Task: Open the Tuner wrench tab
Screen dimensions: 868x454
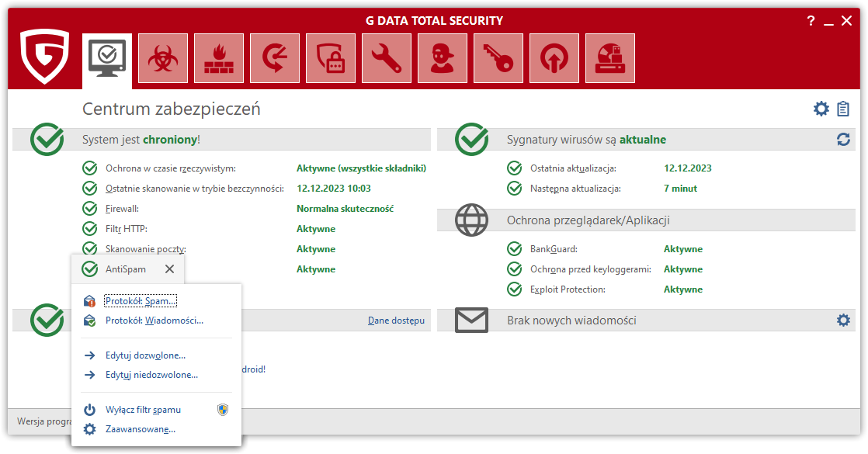Action: 387,58
